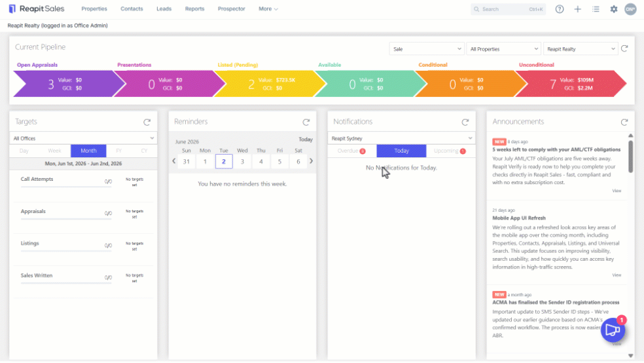Open the Properties menu
Image resolution: width=644 pixels, height=363 pixels.
94,9
